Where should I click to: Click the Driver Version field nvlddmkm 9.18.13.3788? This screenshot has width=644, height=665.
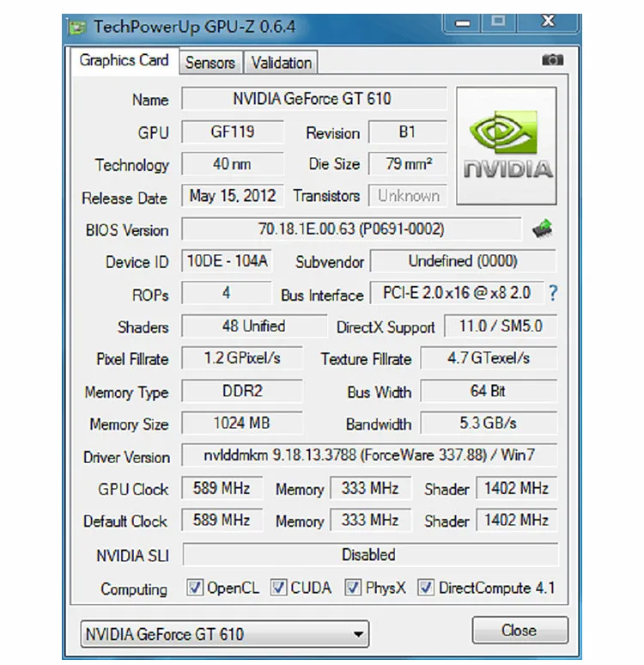tap(369, 455)
